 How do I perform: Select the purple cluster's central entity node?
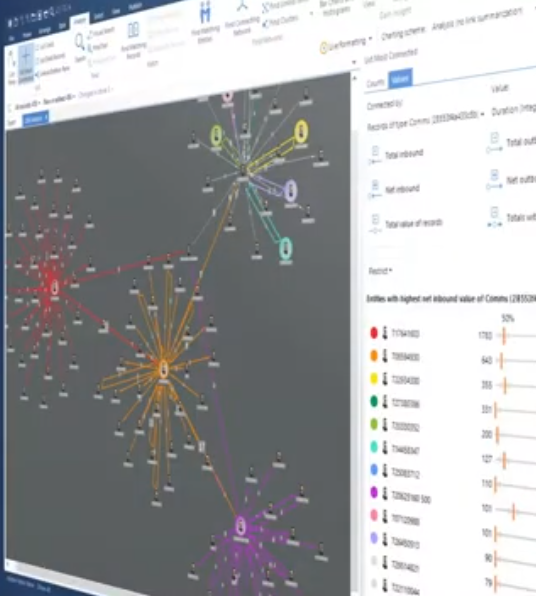[x=241, y=526]
